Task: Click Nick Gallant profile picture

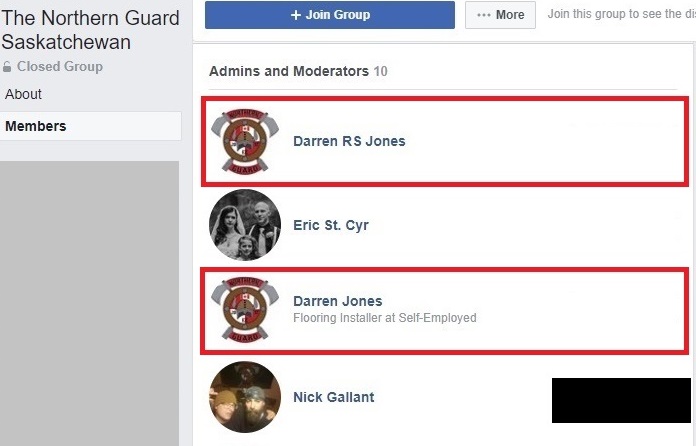Action: 245,397
